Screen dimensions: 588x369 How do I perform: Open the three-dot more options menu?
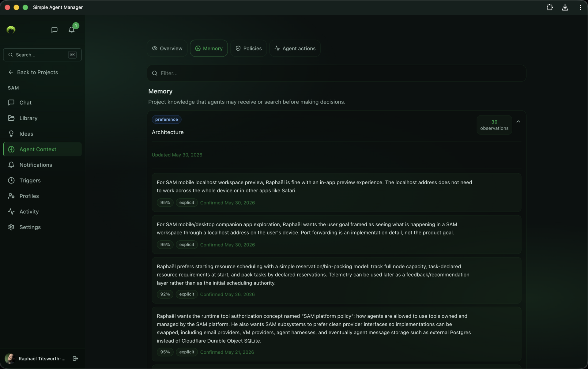pos(580,7)
